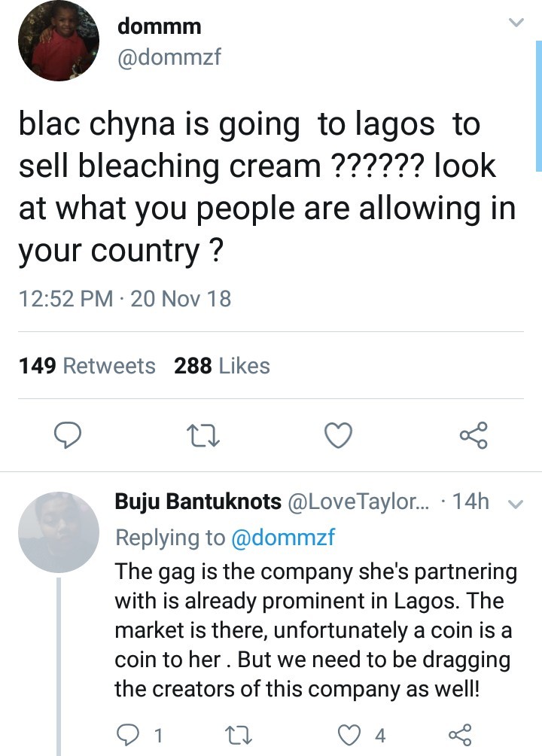This screenshot has height=756, width=542.
Task: Click the blue scrollbar indicator
Action: (x=538, y=105)
